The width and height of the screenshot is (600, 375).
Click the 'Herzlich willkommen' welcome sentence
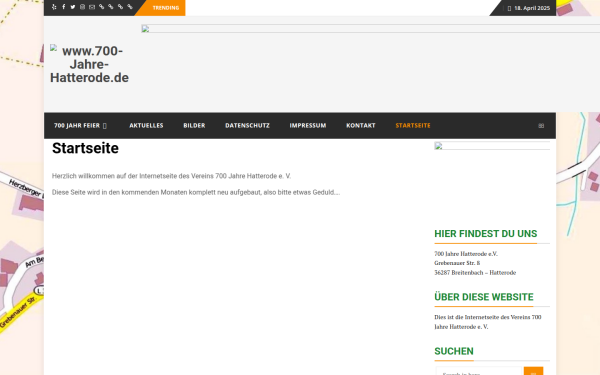point(171,176)
